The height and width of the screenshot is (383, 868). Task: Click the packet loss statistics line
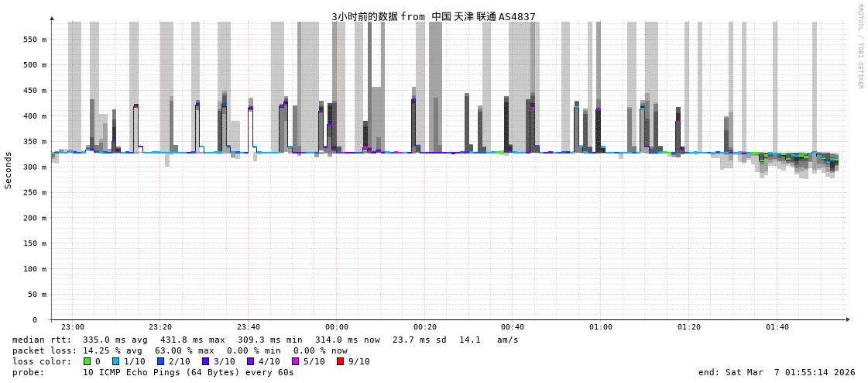pos(180,350)
